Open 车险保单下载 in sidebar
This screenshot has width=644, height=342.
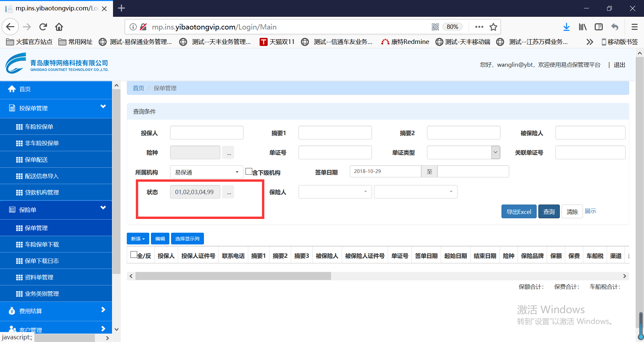click(42, 244)
